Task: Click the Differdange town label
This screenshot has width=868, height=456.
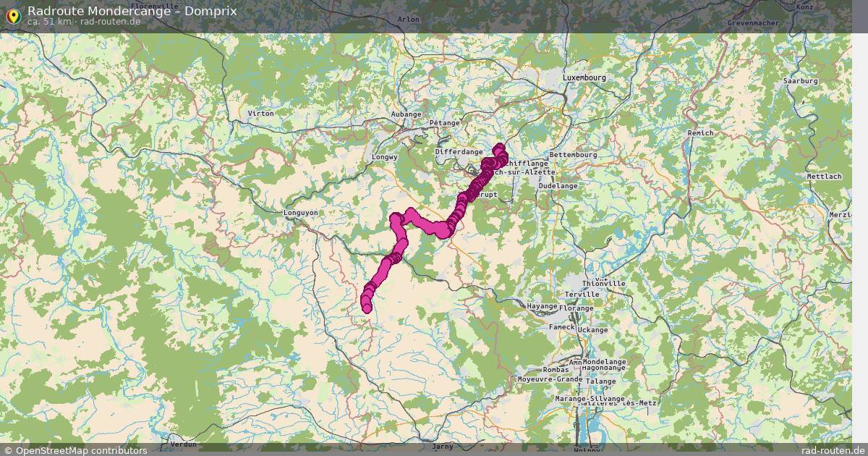Action: (459, 152)
